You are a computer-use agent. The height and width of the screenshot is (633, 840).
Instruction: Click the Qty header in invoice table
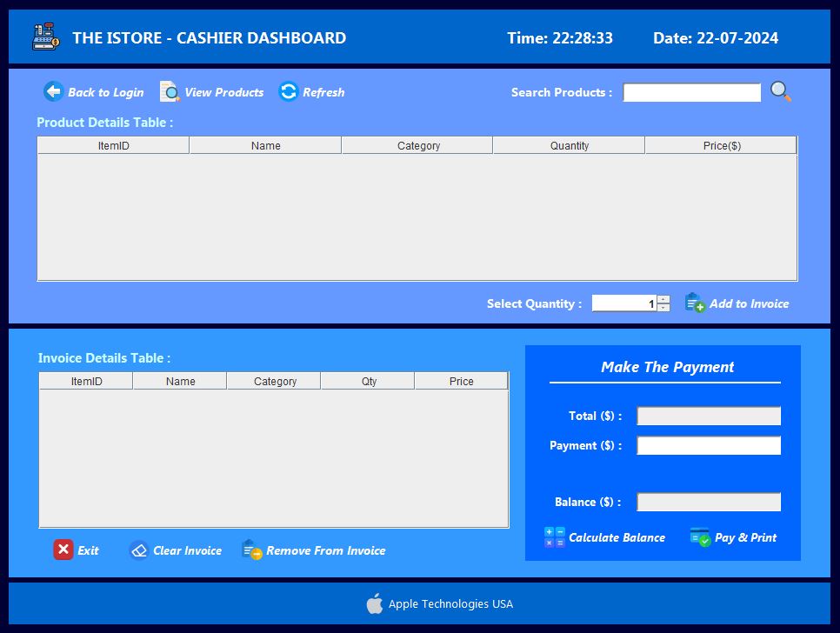pos(369,381)
